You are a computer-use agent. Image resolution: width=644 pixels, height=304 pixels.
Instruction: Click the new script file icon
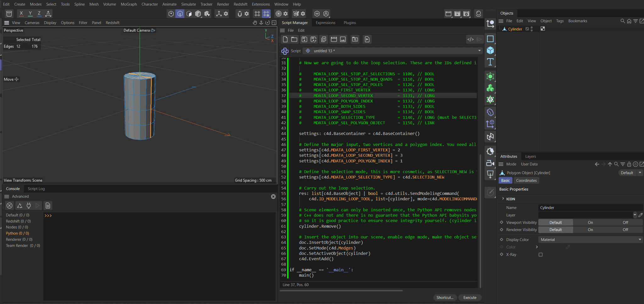click(285, 39)
